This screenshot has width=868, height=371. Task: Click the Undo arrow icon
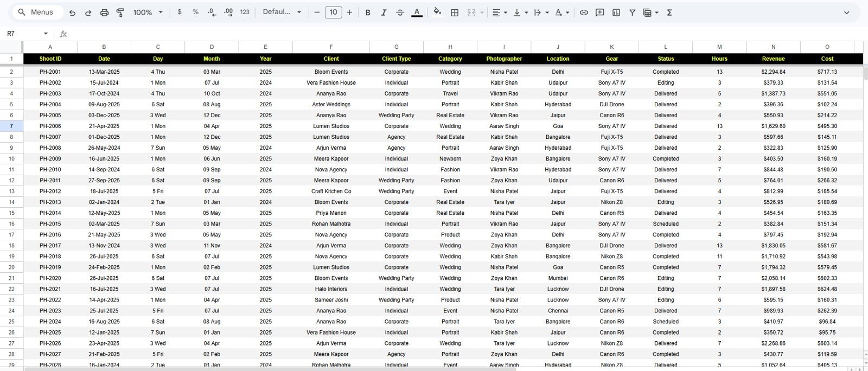(x=72, y=12)
